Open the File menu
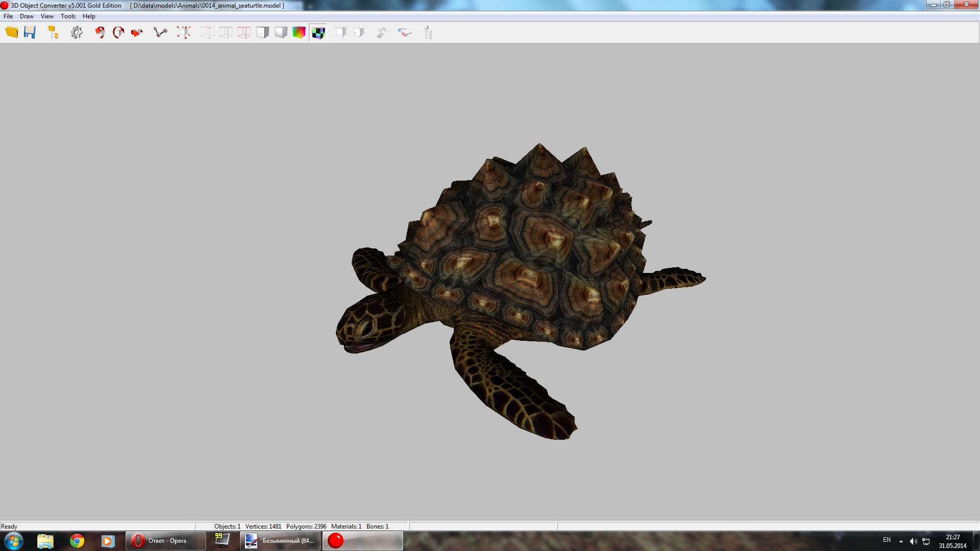This screenshot has width=980, height=551. (8, 16)
